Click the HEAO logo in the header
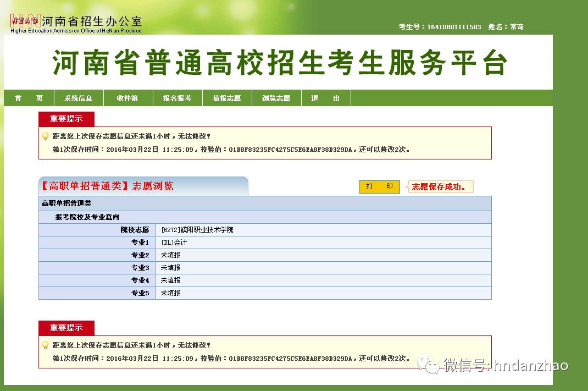Image resolution: width=588 pixels, height=391 pixels. click(25, 21)
